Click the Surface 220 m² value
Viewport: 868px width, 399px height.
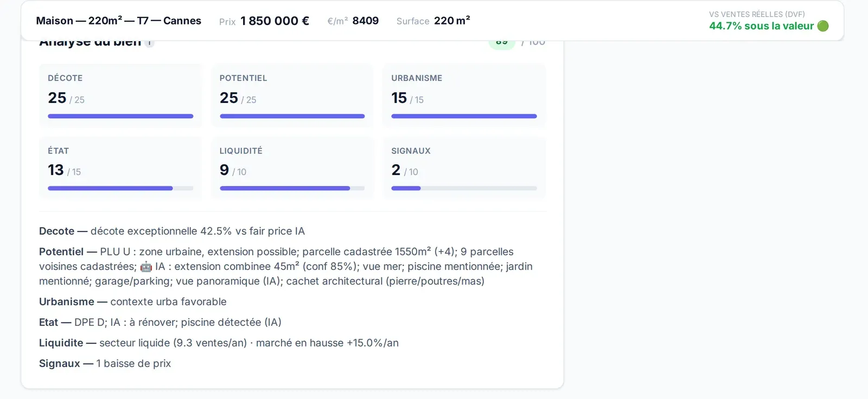tap(452, 21)
